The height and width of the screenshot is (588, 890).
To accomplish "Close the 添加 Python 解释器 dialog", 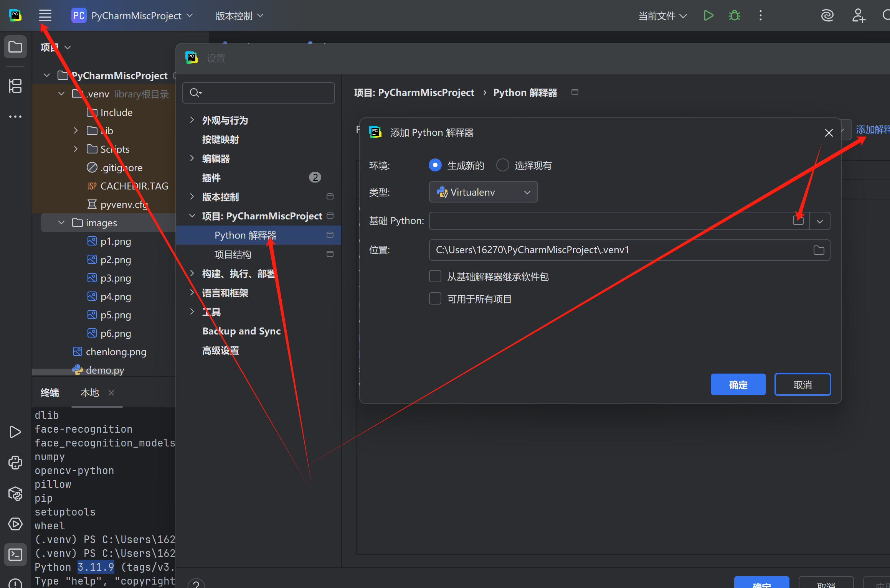I will point(829,133).
